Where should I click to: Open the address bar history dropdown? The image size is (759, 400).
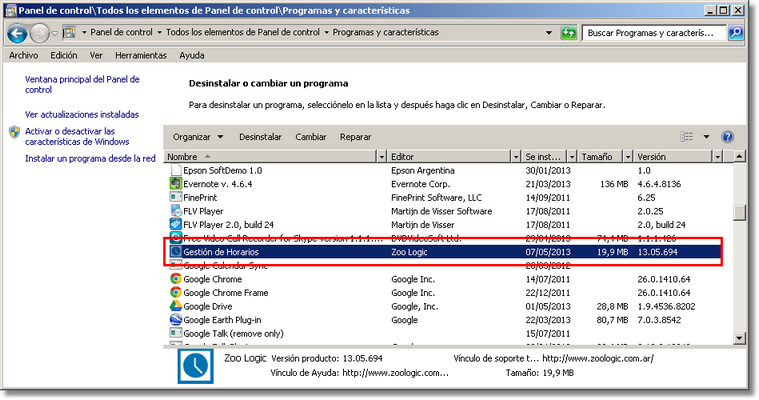[548, 33]
